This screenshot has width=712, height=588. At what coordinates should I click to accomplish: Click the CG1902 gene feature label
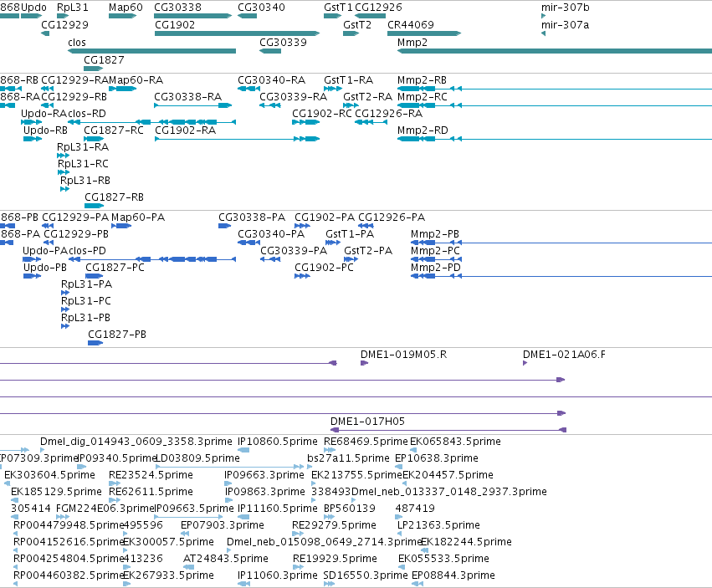click(175, 25)
